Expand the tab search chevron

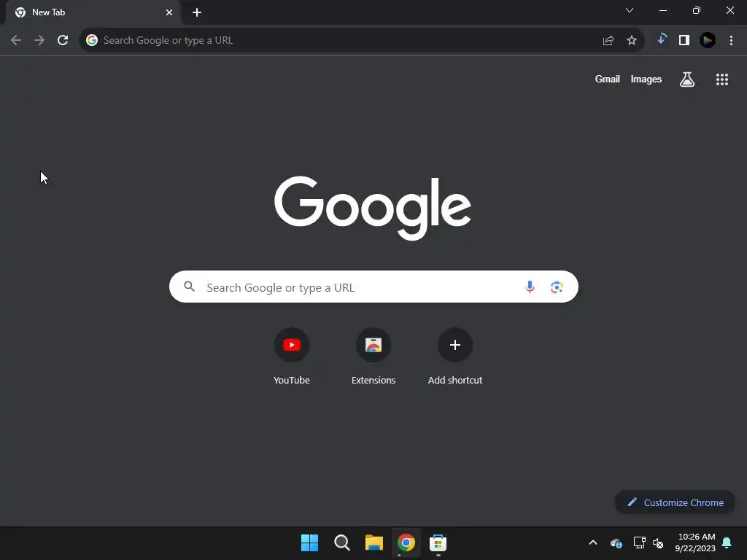630,10
